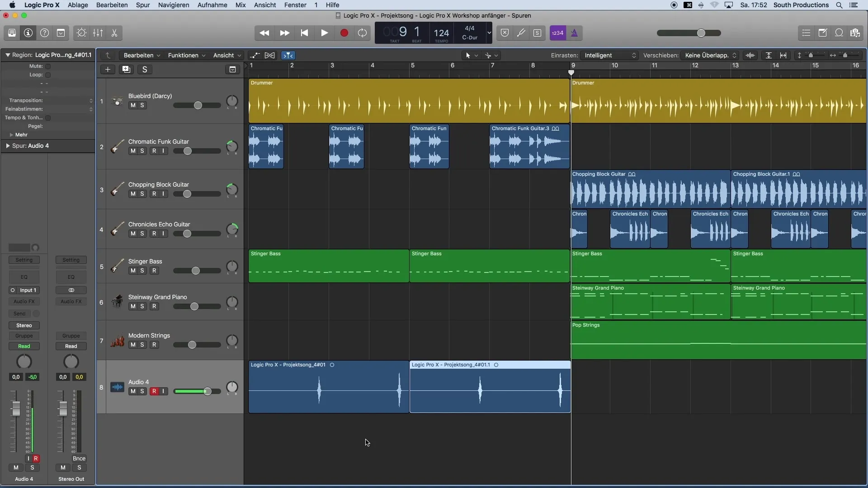The image size is (868, 488).
Task: Disable record on Audio 4 track
Action: coord(154,391)
